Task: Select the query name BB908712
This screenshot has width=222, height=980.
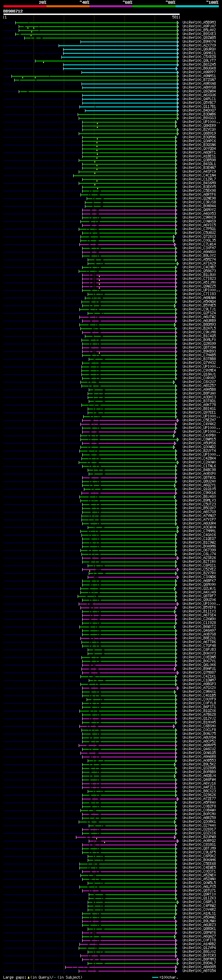Action: point(13,11)
